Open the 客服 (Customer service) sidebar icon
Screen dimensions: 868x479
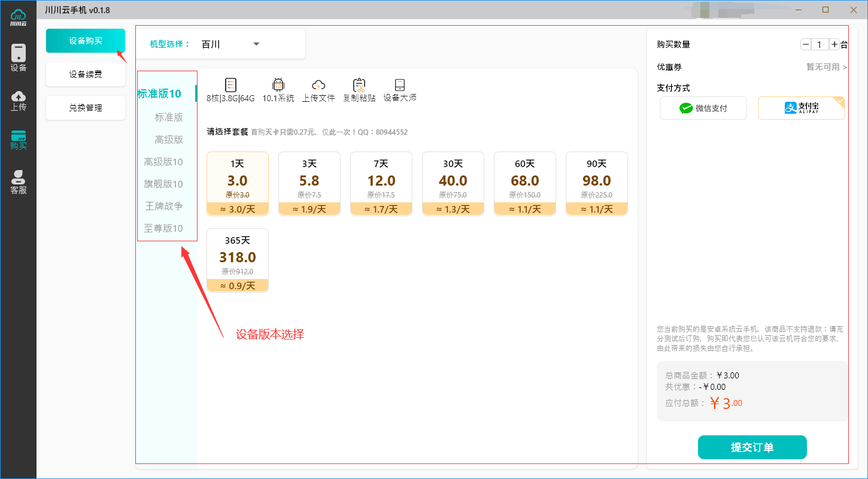tap(18, 182)
